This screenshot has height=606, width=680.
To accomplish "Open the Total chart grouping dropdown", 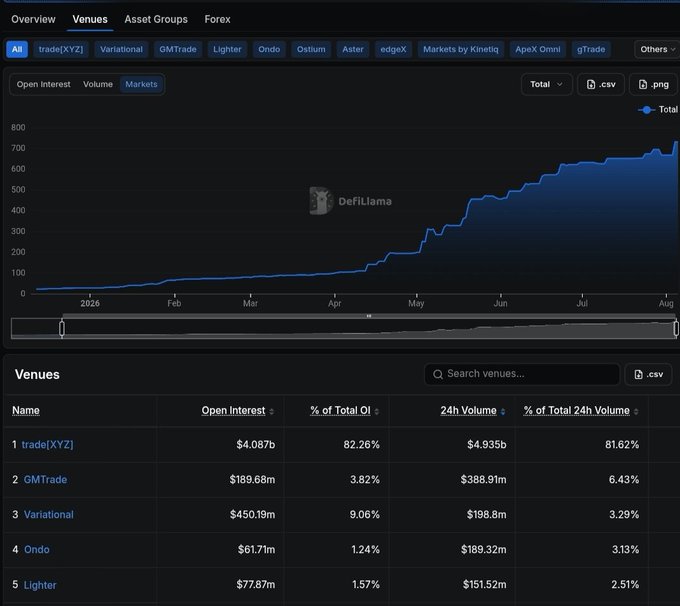I will point(546,84).
